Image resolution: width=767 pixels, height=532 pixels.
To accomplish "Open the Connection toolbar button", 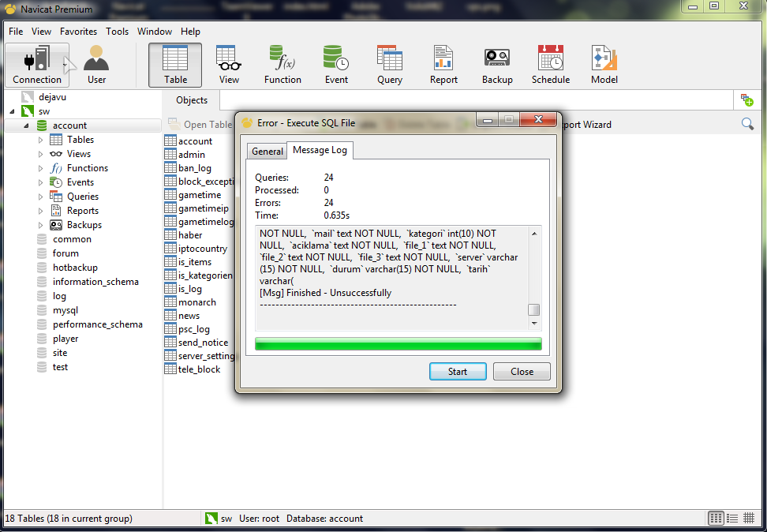I will tap(36, 65).
